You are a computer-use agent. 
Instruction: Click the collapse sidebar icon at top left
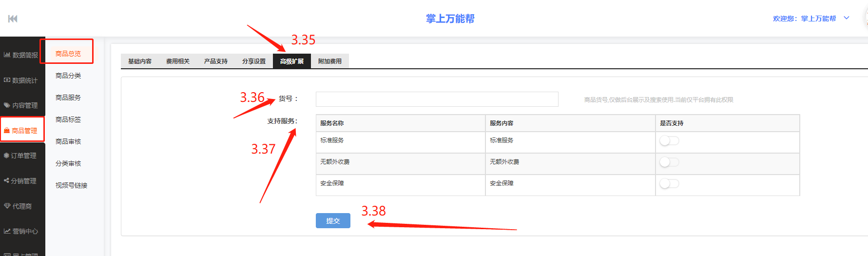(x=13, y=19)
